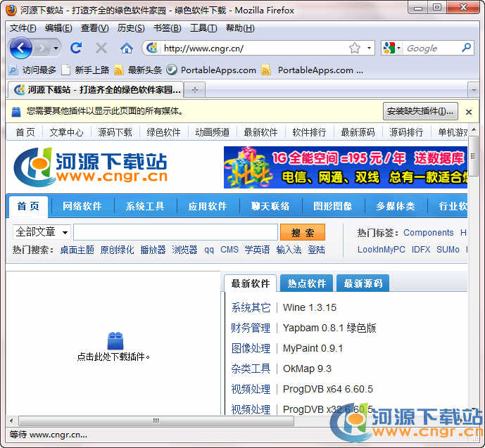
Task: Click the blue plugin block icon
Action: pos(115,341)
